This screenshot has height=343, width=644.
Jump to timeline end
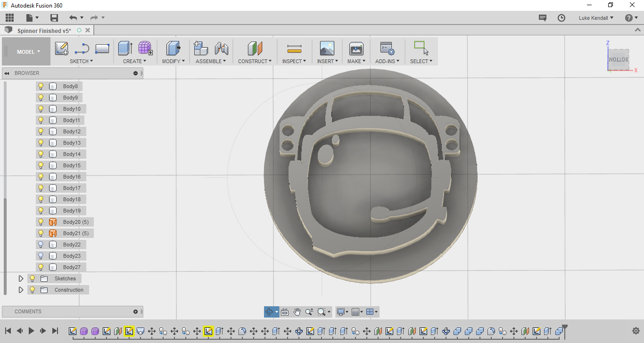(55, 331)
